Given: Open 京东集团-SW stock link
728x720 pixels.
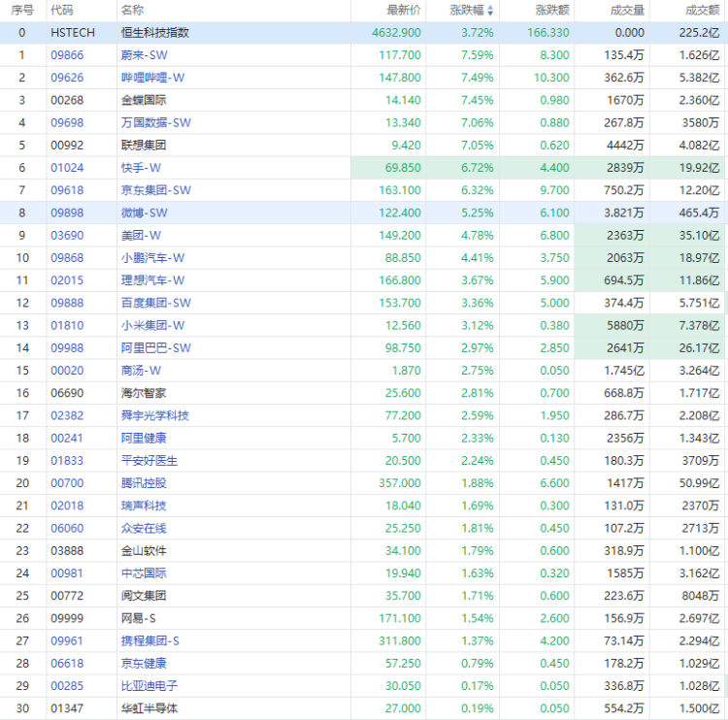Looking at the screenshot, I should click(156, 190).
